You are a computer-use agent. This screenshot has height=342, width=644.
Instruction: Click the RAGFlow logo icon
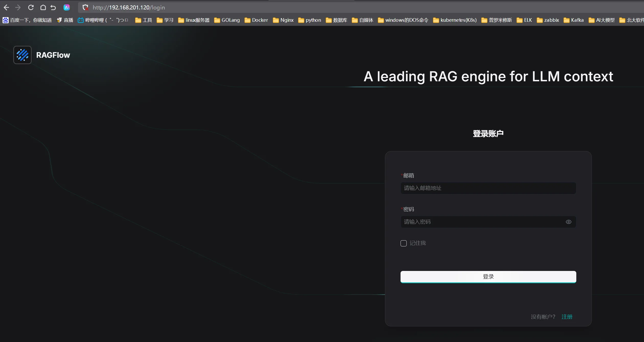(22, 55)
